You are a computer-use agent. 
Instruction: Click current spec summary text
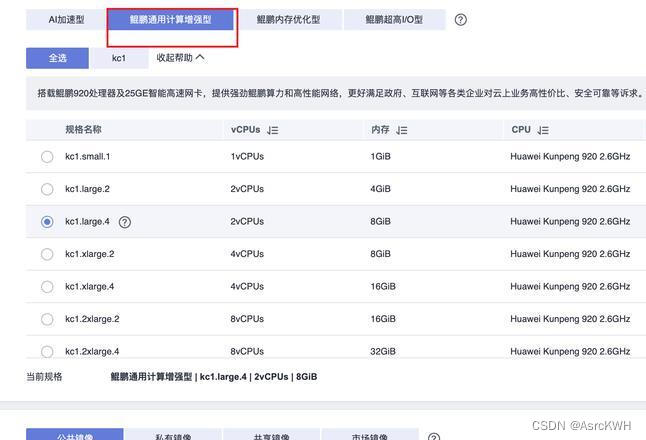(x=214, y=377)
